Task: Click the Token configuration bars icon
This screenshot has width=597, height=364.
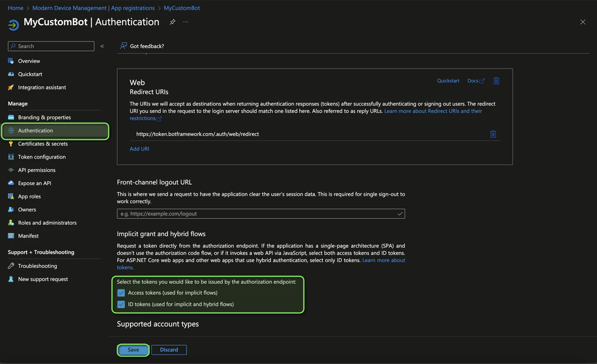Action: click(x=11, y=157)
